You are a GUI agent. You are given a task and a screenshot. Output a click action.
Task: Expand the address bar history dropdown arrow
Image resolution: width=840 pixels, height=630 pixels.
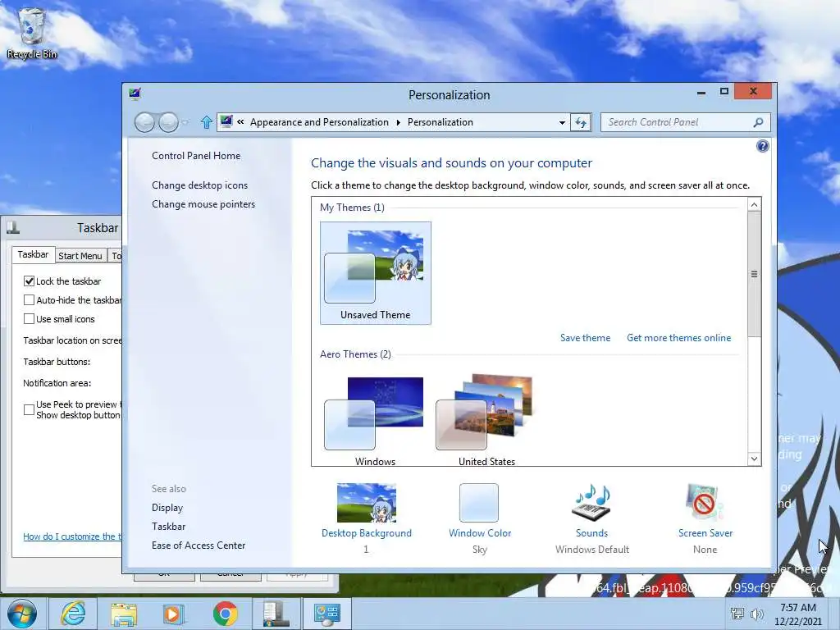click(x=562, y=122)
